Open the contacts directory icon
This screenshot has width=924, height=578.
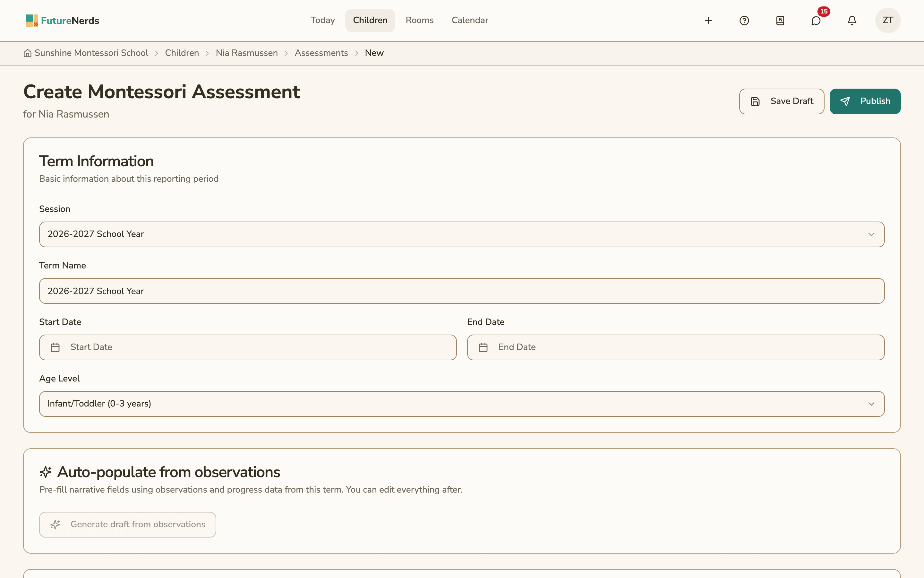[x=780, y=21]
